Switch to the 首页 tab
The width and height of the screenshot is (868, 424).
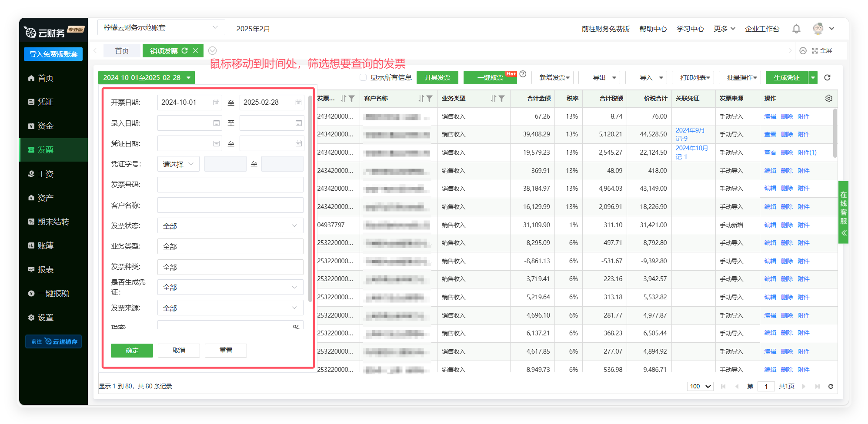click(122, 51)
